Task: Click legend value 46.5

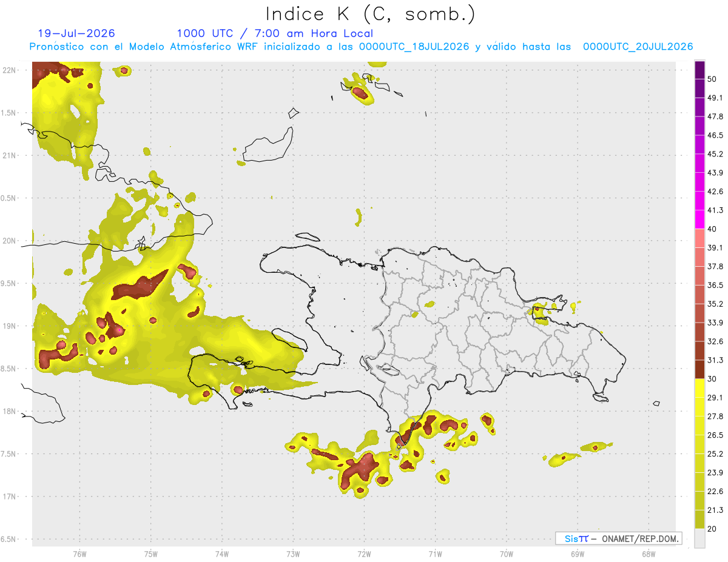Action: pyautogui.click(x=715, y=136)
